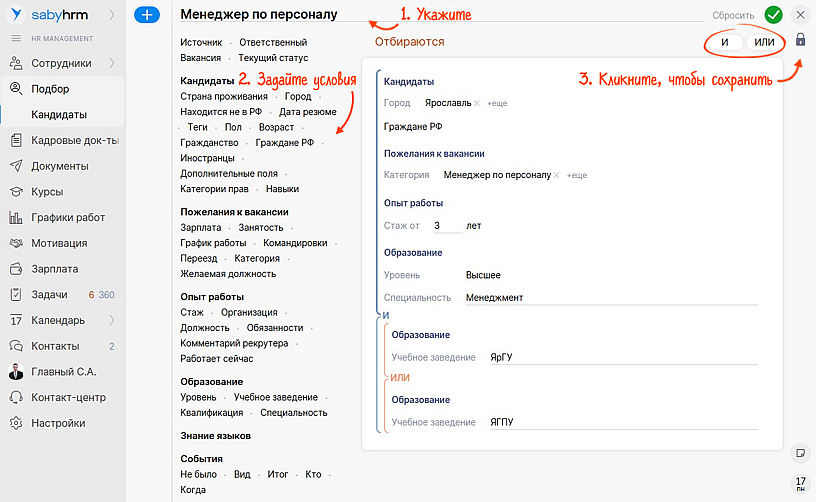Open the sticky note icon at bottom right
This screenshot has height=502, width=816.
tap(800, 452)
